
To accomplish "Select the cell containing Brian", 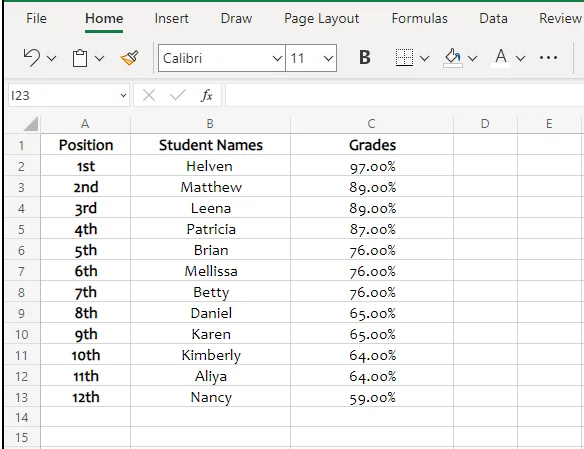I will 210,250.
